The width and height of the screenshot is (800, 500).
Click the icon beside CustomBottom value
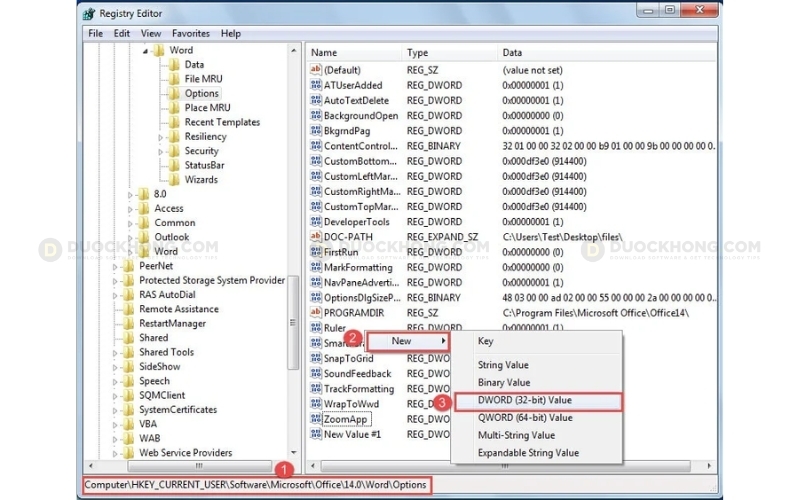(x=316, y=161)
